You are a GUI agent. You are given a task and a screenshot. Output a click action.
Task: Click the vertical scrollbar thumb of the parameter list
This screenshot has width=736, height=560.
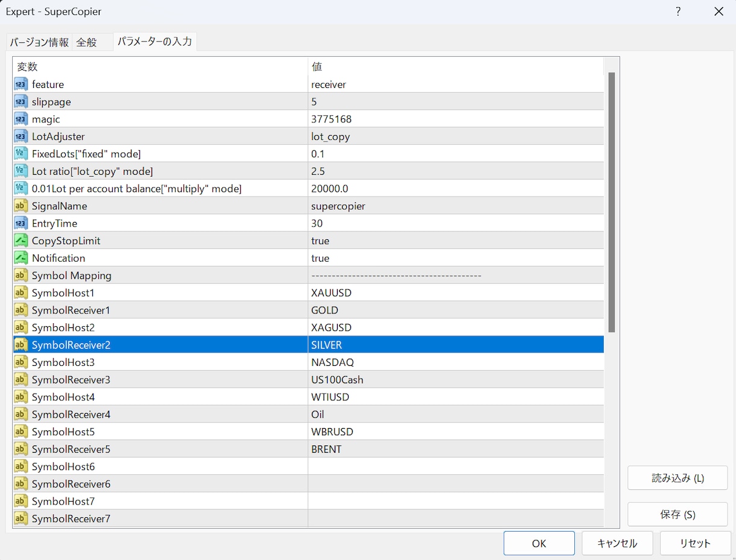coord(612,203)
